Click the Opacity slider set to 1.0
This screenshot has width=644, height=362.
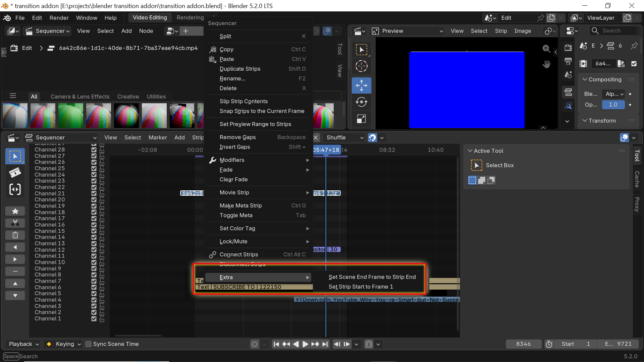[613, 105]
